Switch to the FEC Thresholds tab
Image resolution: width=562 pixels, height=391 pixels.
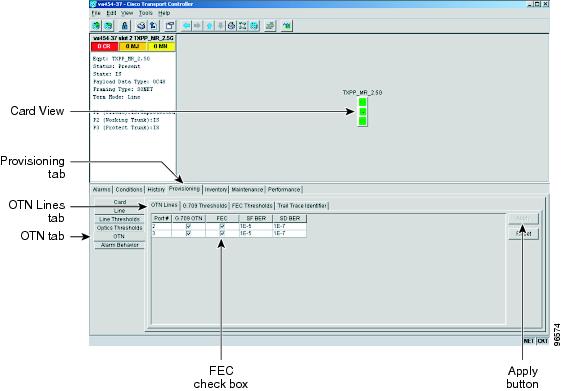click(252, 206)
